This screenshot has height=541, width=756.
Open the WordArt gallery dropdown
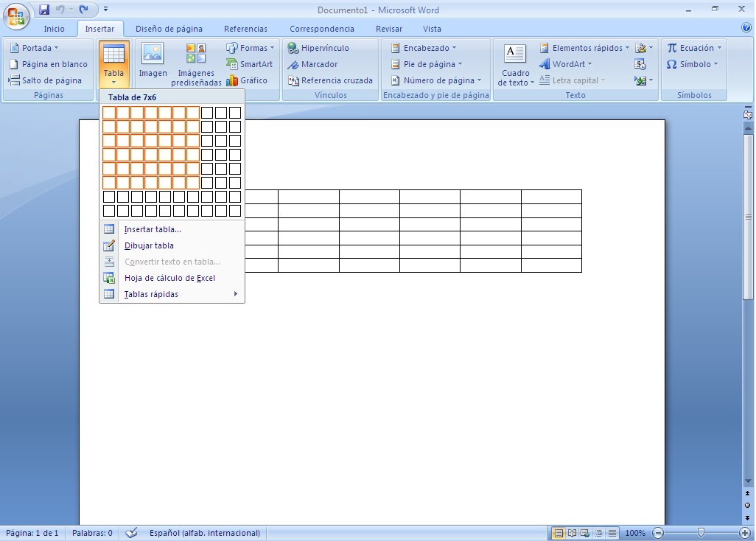[565, 64]
